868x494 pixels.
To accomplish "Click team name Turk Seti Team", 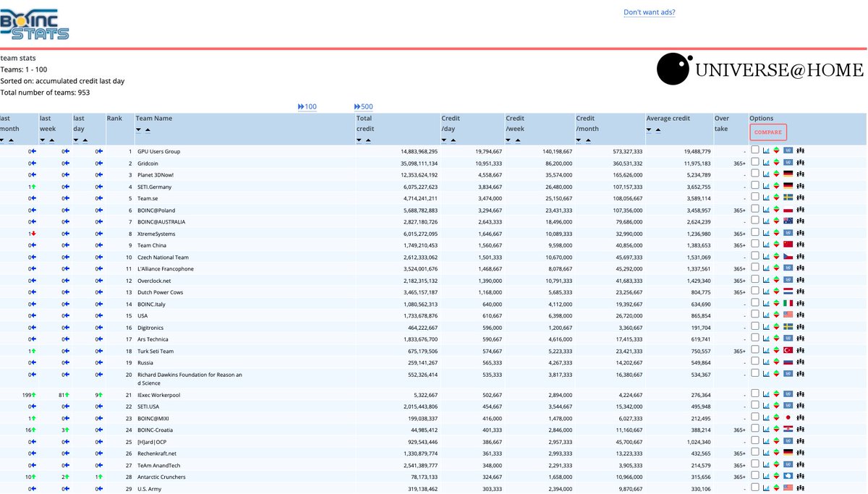I will (x=156, y=352).
